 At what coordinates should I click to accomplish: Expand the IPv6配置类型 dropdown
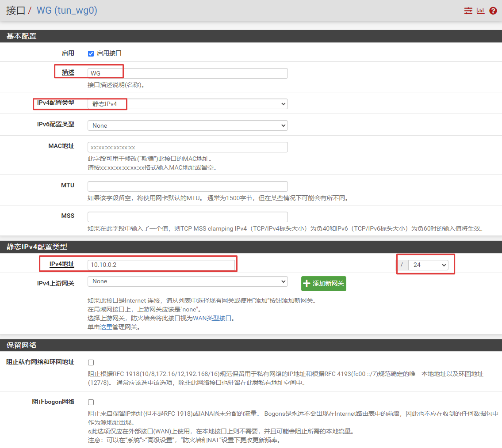(x=188, y=125)
